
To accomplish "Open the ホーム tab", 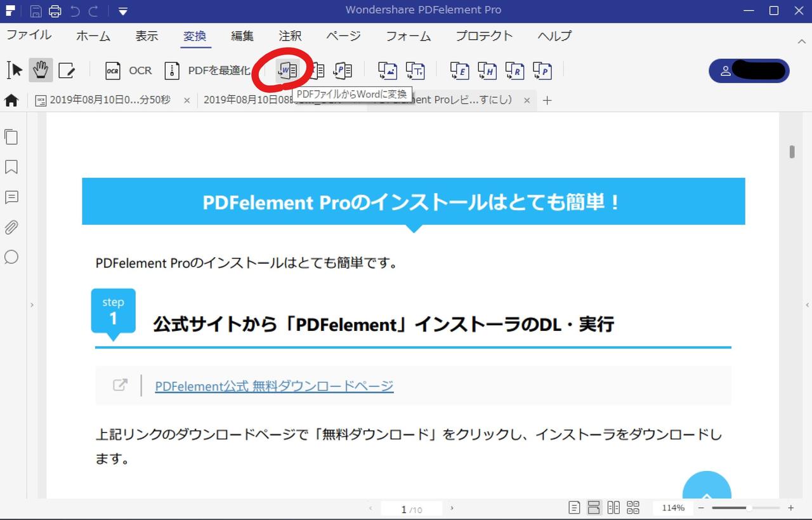I will tap(93, 36).
